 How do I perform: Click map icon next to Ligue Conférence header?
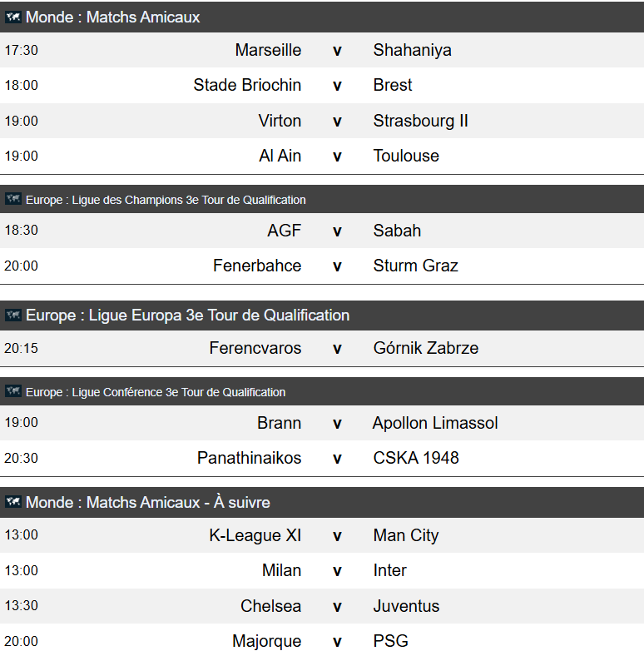click(x=12, y=391)
